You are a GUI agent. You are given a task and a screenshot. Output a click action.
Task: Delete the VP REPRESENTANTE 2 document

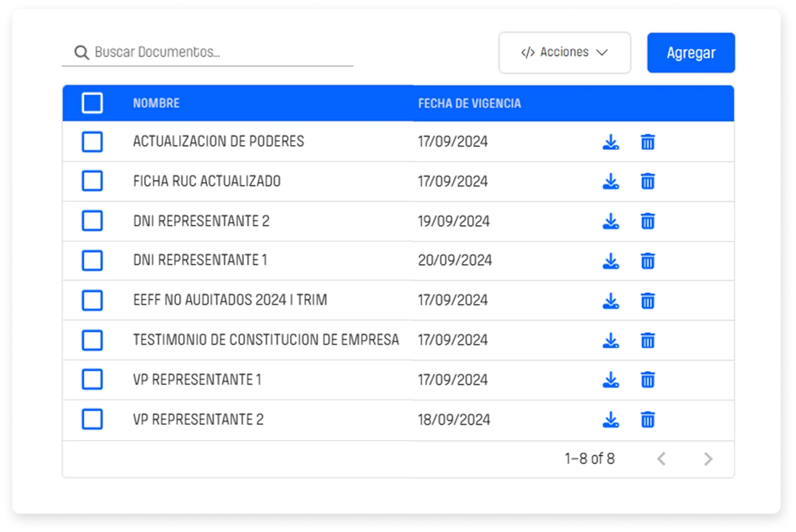[647, 420]
